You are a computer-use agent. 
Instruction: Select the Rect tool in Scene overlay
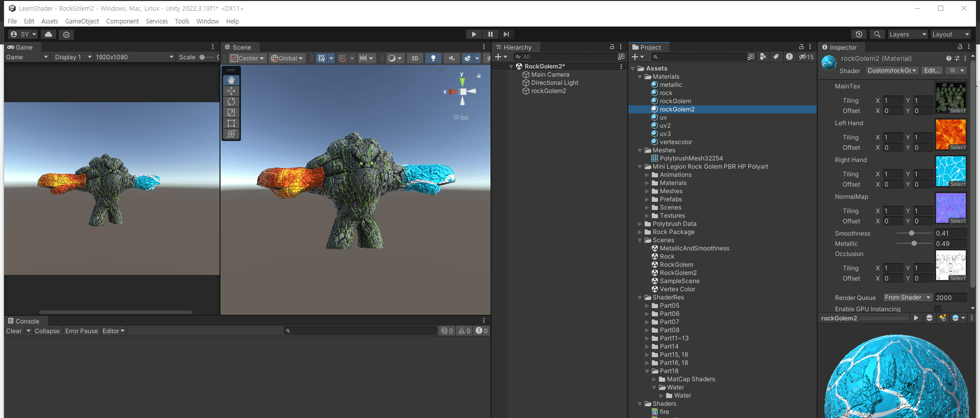231,123
